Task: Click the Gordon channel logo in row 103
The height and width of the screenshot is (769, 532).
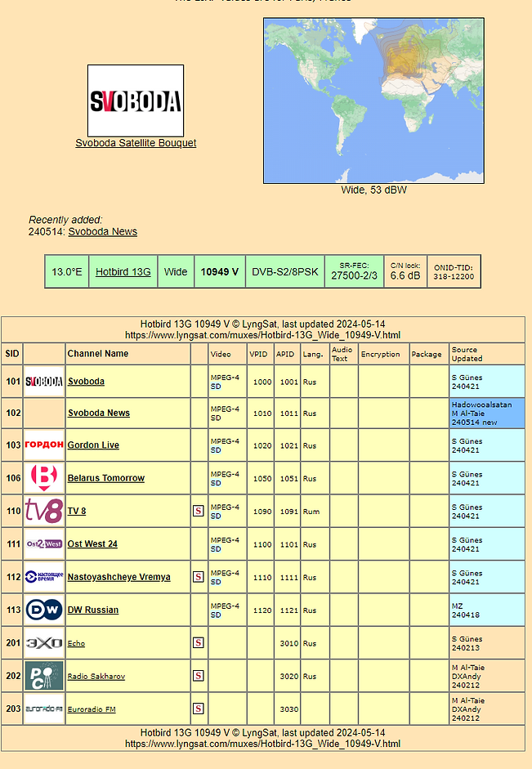Action: [44, 445]
